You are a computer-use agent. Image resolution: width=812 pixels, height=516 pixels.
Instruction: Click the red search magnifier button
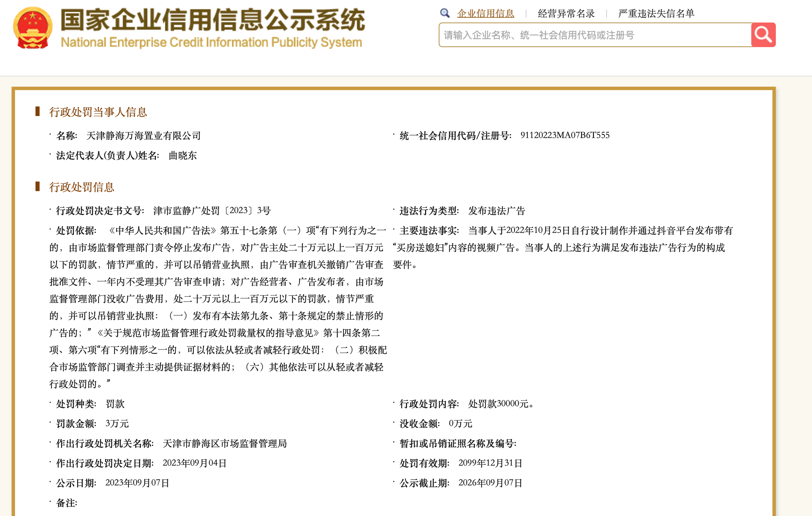[763, 35]
